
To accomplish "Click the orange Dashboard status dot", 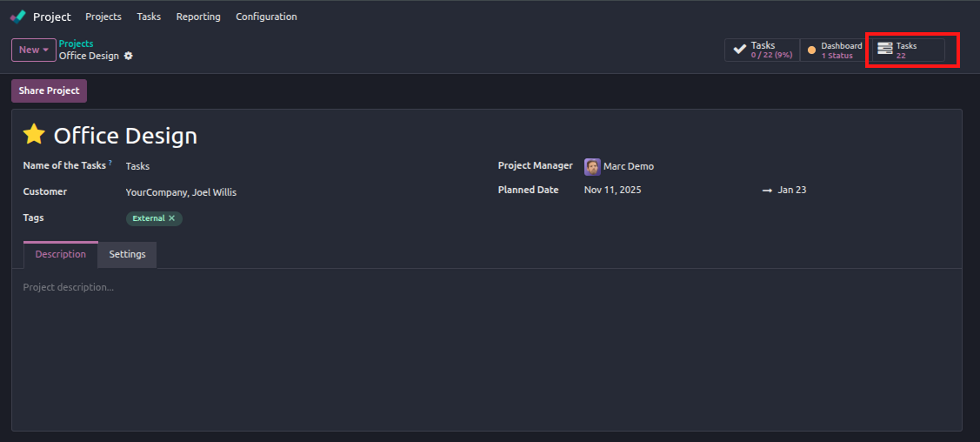I will click(x=811, y=50).
